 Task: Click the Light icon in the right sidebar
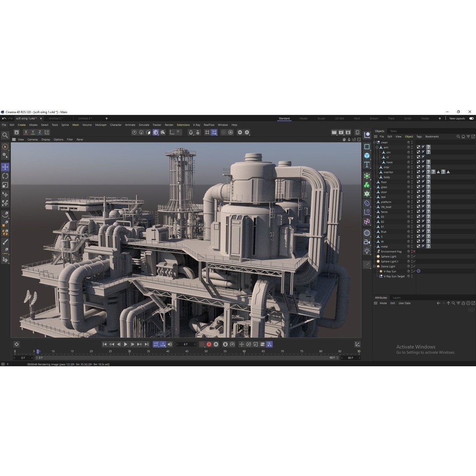pos(367,250)
